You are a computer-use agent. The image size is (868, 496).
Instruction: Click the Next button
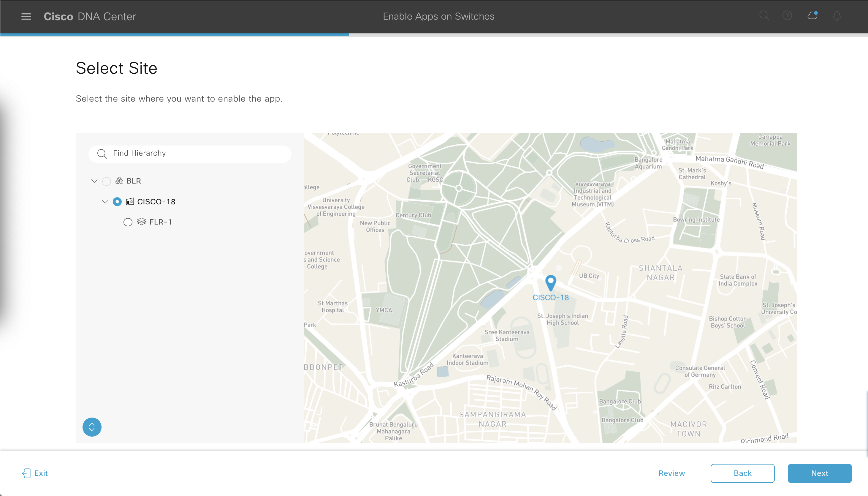819,473
